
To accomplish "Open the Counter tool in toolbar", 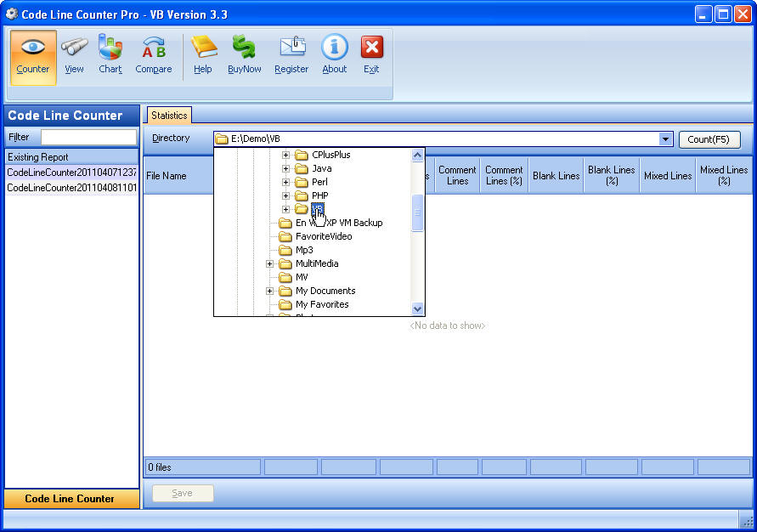I will pos(33,58).
